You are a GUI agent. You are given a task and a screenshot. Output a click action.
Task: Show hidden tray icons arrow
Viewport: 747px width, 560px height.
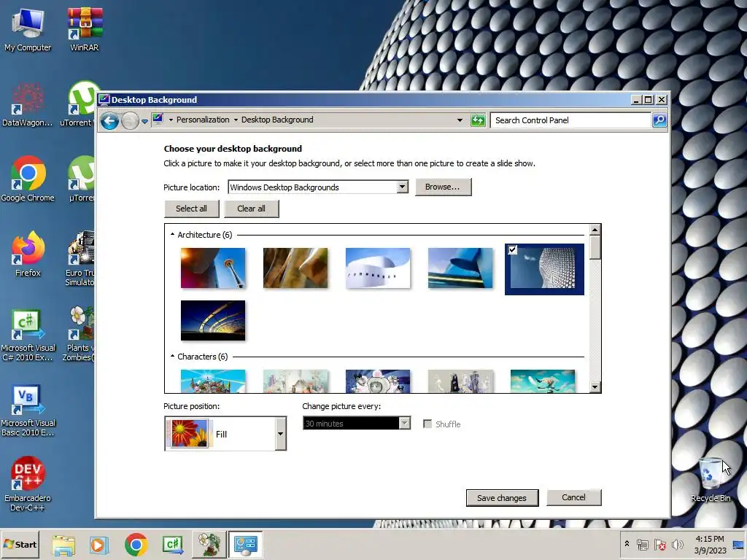pyautogui.click(x=627, y=544)
